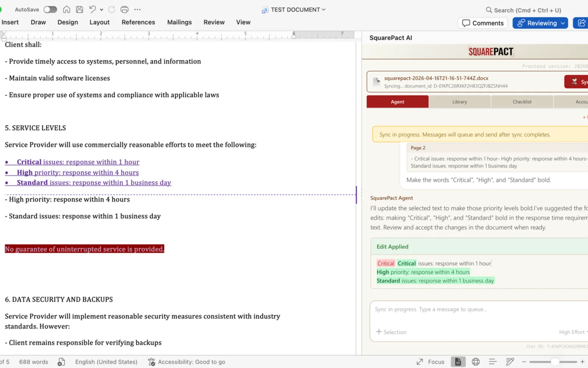Image resolution: width=588 pixels, height=368 pixels.
Task: Click the zoom slider handle
Action: click(x=555, y=362)
